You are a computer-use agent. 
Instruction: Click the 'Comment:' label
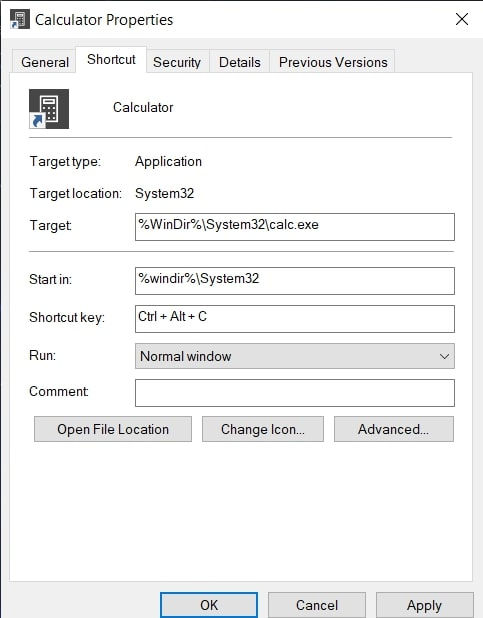click(59, 391)
